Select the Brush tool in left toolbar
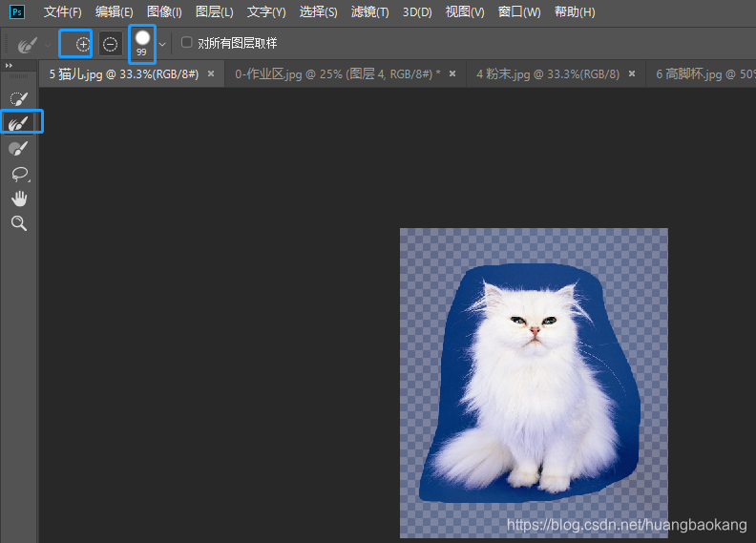Image resolution: width=756 pixels, height=543 pixels. coord(19,149)
